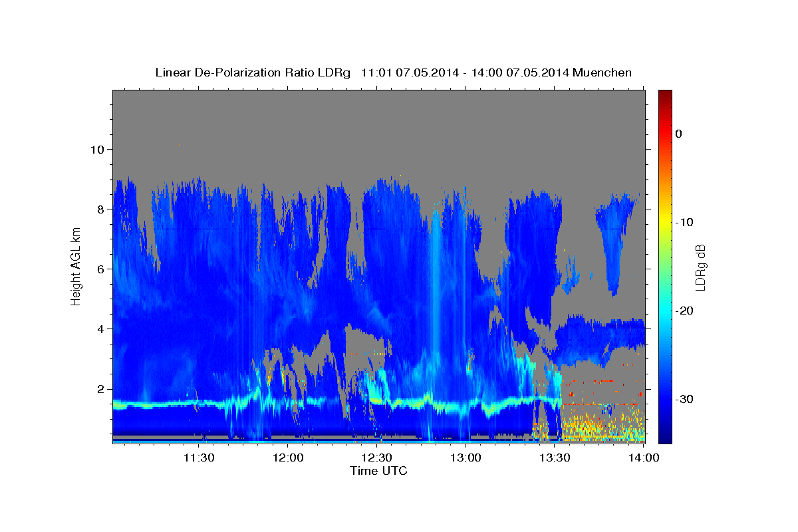Viewport: 798px width, 532px height.
Task: Click the dark blue bottom of the colorbar
Action: coord(665,438)
